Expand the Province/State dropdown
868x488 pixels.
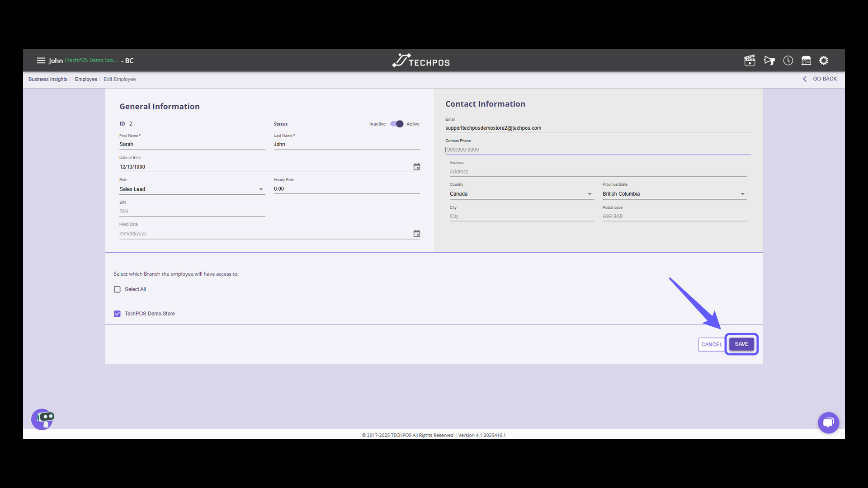[x=742, y=193]
